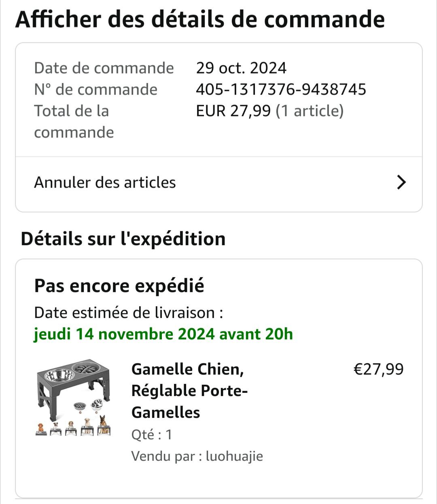The height and width of the screenshot is (504, 437).
Task: Open the dog bowl product thumbnail
Action: pyautogui.click(x=74, y=396)
